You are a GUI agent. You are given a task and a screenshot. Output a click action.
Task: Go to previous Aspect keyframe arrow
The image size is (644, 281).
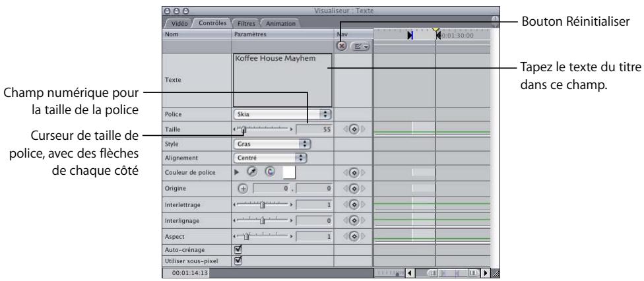click(x=345, y=237)
